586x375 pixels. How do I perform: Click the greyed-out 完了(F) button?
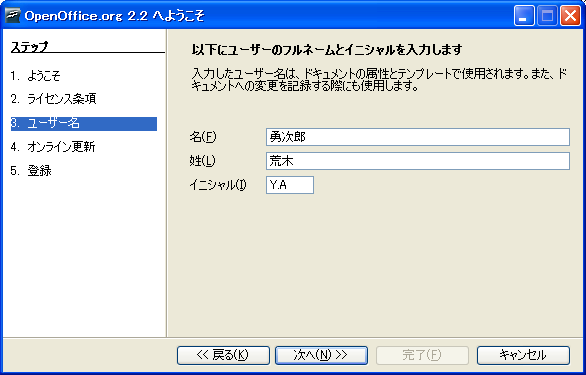(422, 355)
